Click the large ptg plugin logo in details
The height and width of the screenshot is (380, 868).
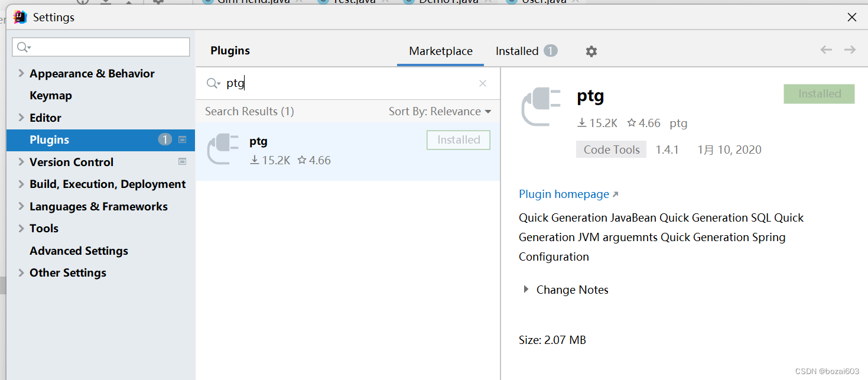click(x=541, y=107)
